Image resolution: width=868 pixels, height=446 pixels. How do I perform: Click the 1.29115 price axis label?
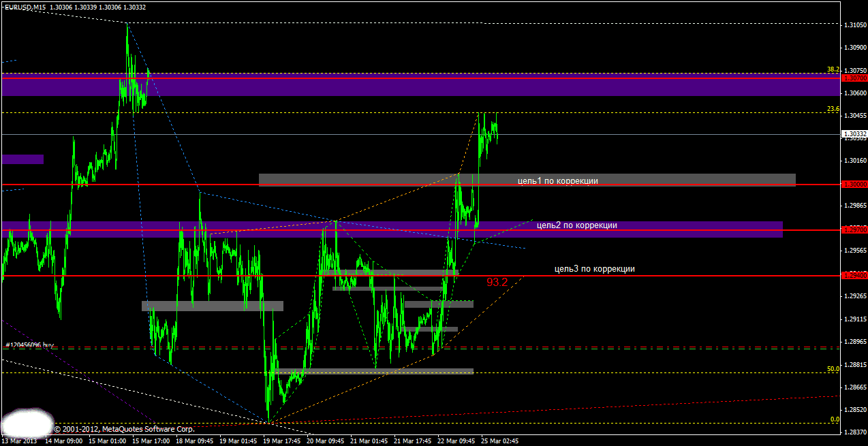coord(855,319)
